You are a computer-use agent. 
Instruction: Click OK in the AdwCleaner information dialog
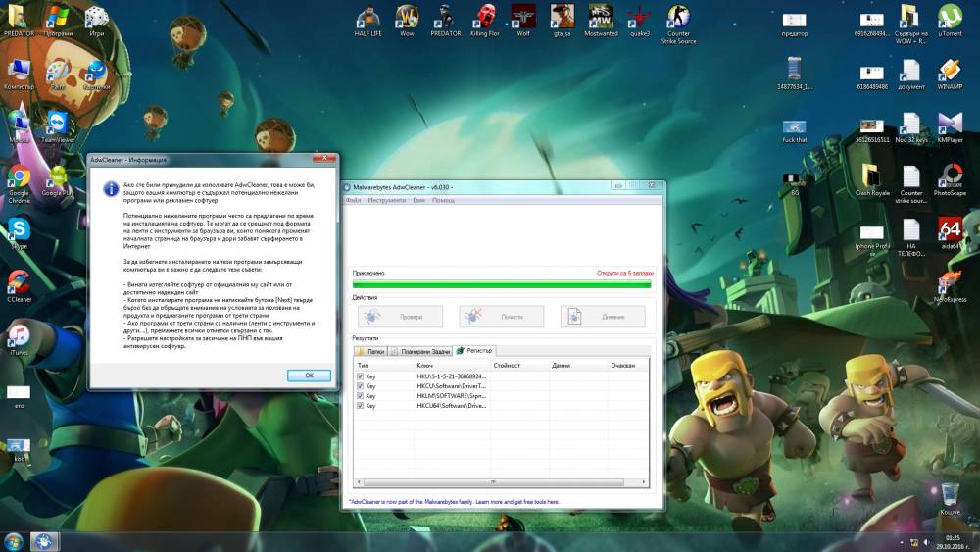pos(309,376)
